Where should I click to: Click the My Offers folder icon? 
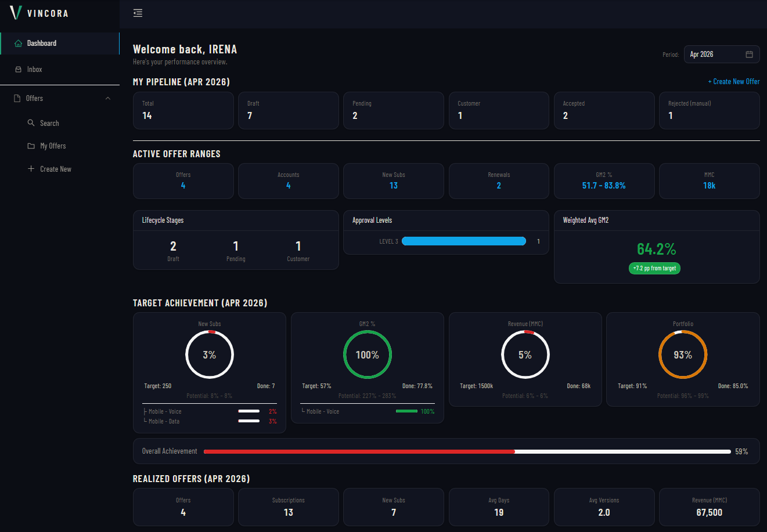pos(31,146)
